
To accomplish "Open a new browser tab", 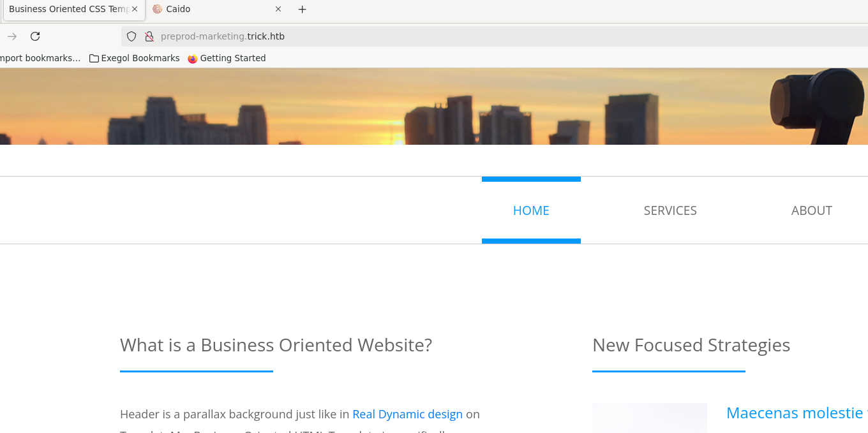I will 303,10.
